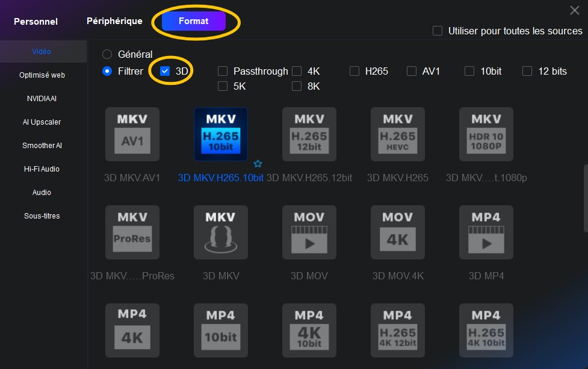Select the 3D MKV.AV1 format icon
Image resolution: width=588 pixels, height=369 pixels.
pyautogui.click(x=132, y=134)
